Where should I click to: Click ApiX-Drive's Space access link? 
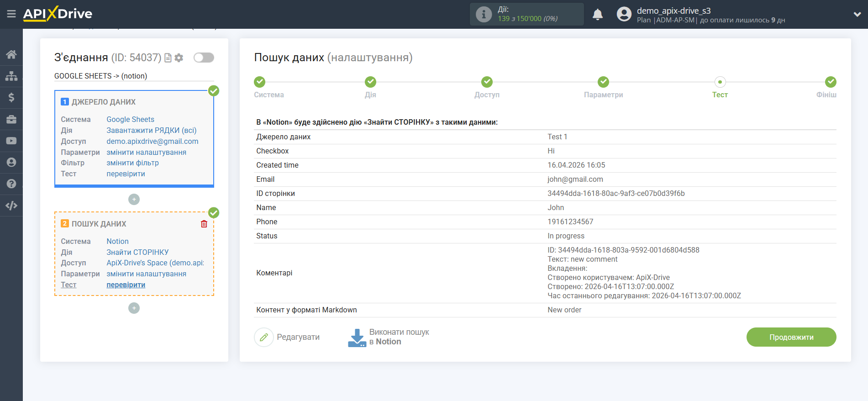(155, 263)
